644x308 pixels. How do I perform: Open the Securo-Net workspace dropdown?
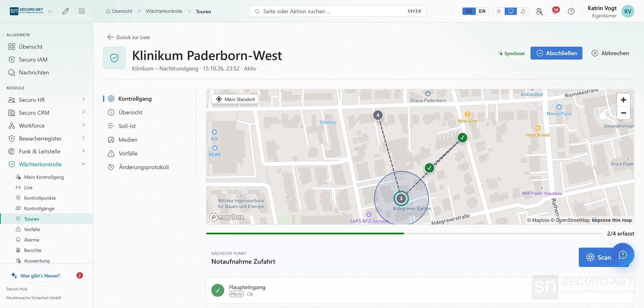(x=31, y=11)
